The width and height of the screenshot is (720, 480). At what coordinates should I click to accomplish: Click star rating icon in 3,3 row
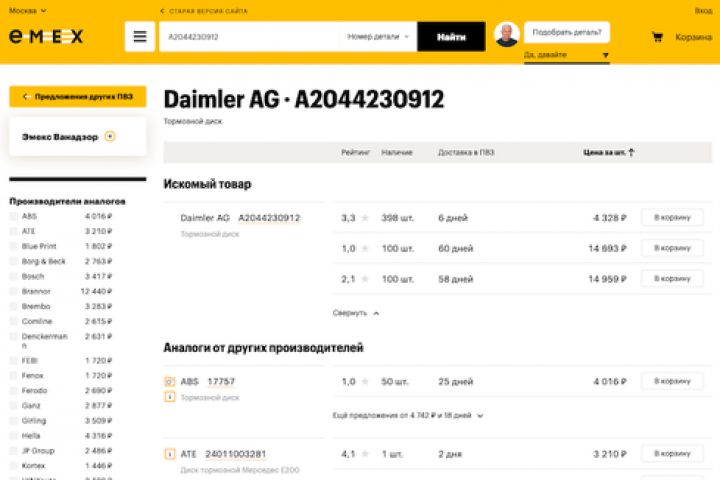pyautogui.click(x=365, y=218)
